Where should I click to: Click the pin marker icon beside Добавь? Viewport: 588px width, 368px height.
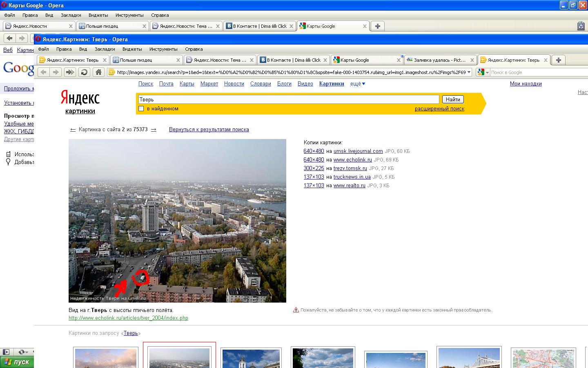8,162
